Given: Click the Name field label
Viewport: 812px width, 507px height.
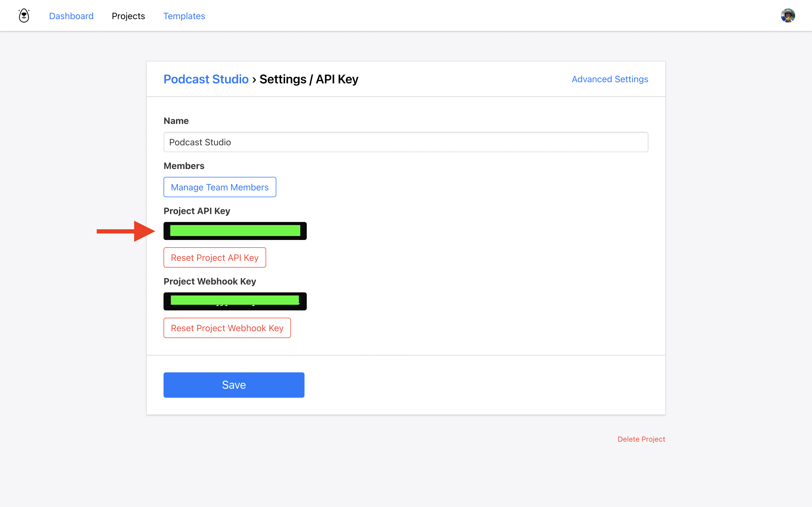Looking at the screenshot, I should pos(176,121).
